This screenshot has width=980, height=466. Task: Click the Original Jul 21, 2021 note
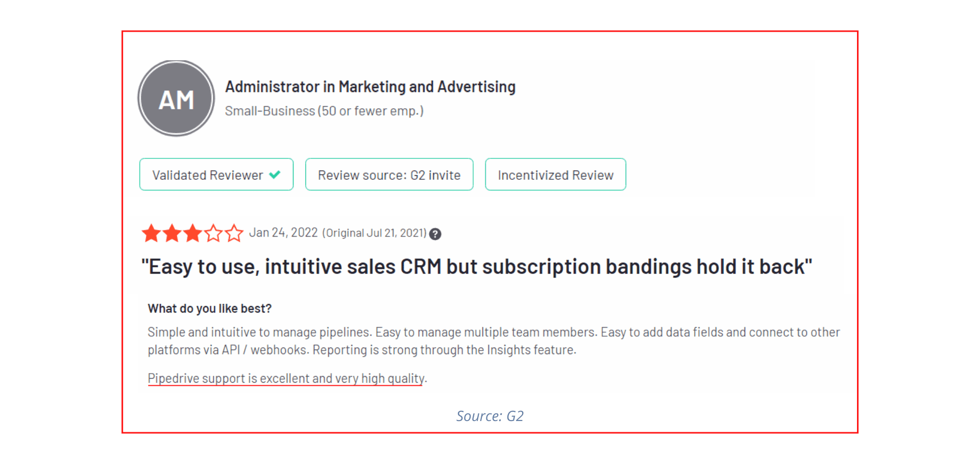[374, 233]
